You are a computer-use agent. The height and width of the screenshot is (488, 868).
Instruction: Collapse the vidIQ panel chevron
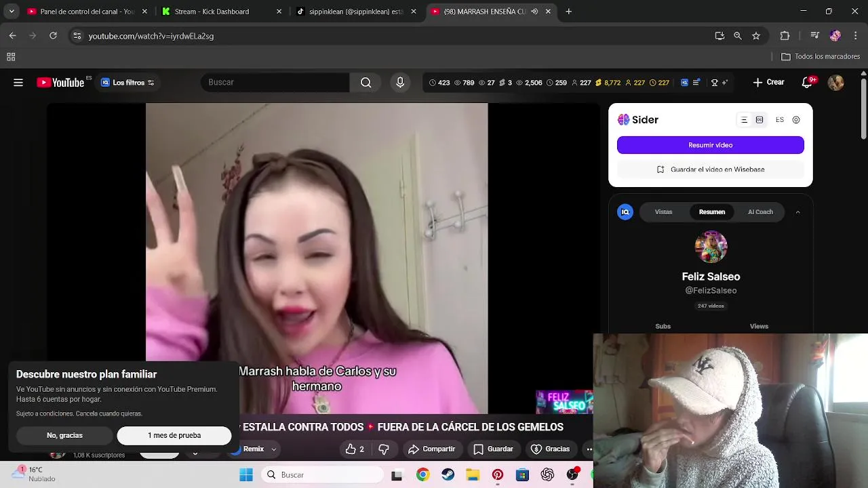point(797,212)
